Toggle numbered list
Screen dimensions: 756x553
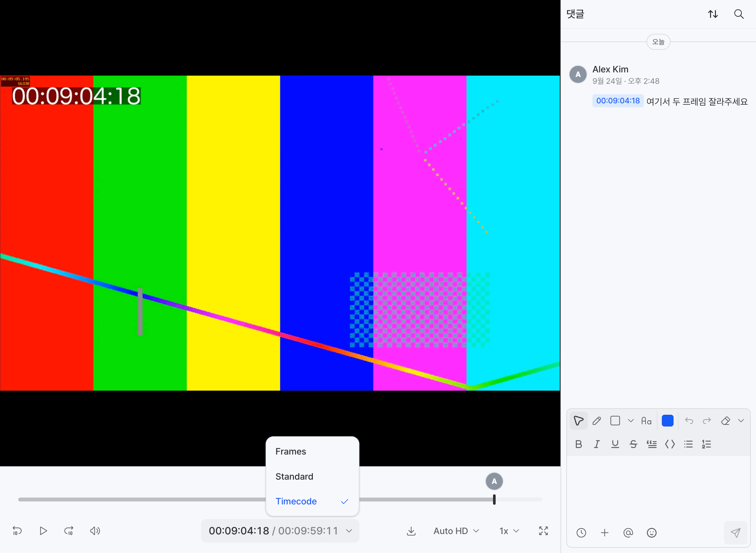(706, 444)
